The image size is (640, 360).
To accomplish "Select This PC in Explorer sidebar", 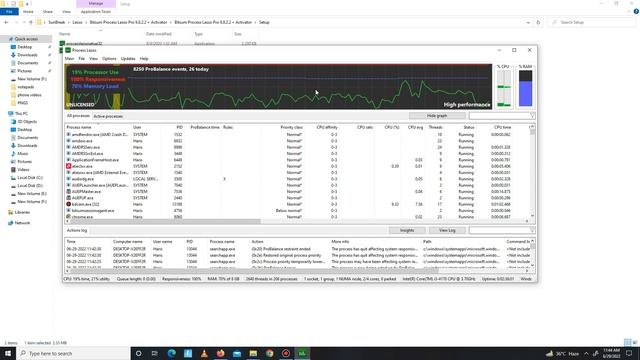I will tap(22, 113).
